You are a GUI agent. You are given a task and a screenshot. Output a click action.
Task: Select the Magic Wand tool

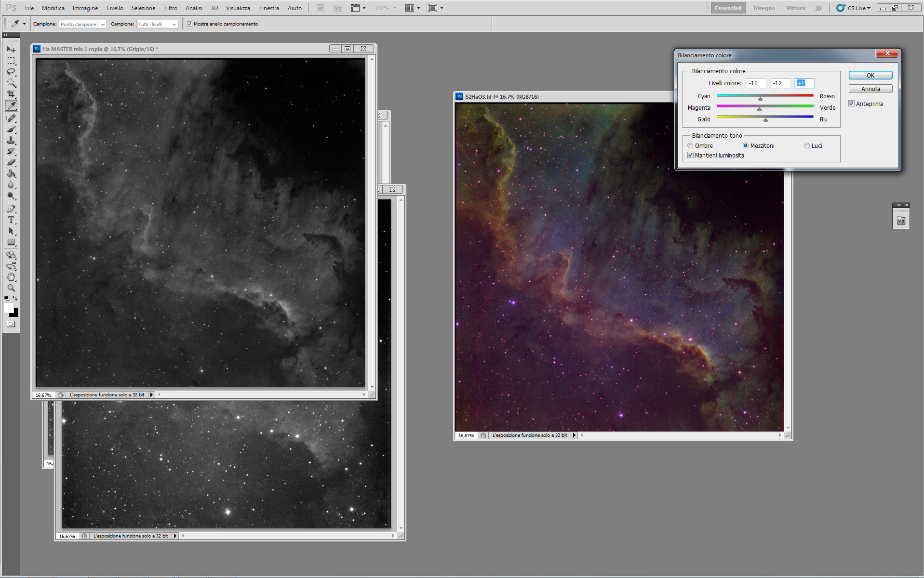11,83
